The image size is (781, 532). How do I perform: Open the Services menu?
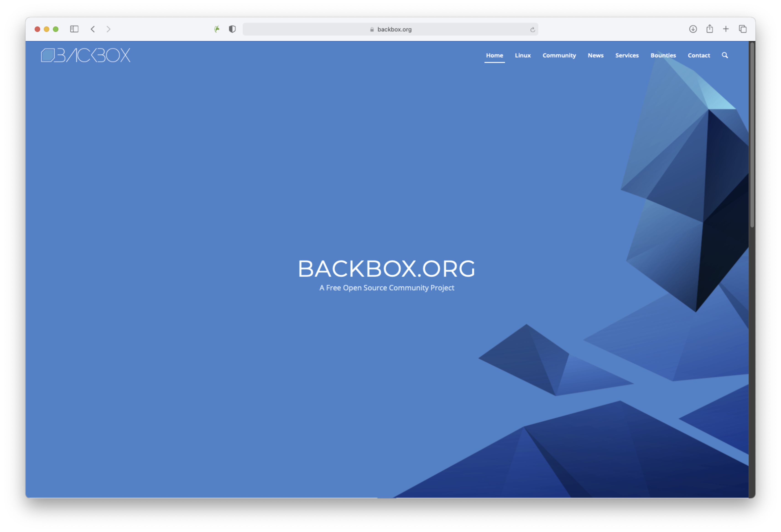tap(627, 55)
